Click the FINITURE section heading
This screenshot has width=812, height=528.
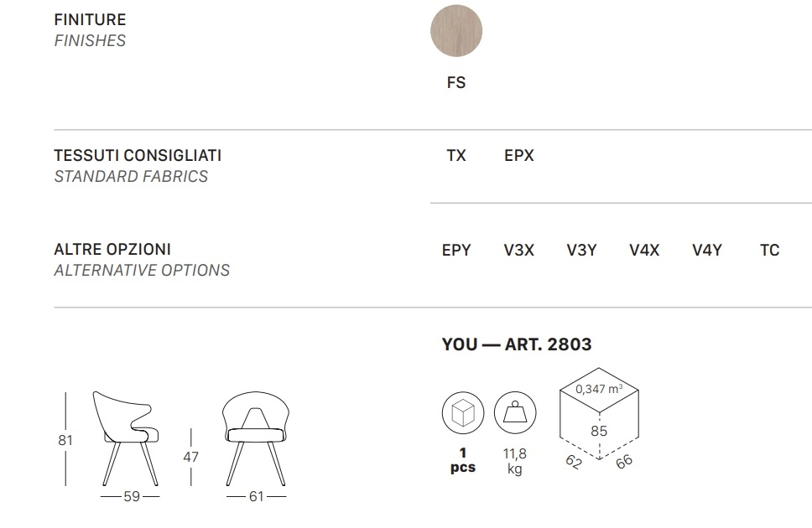point(90,19)
